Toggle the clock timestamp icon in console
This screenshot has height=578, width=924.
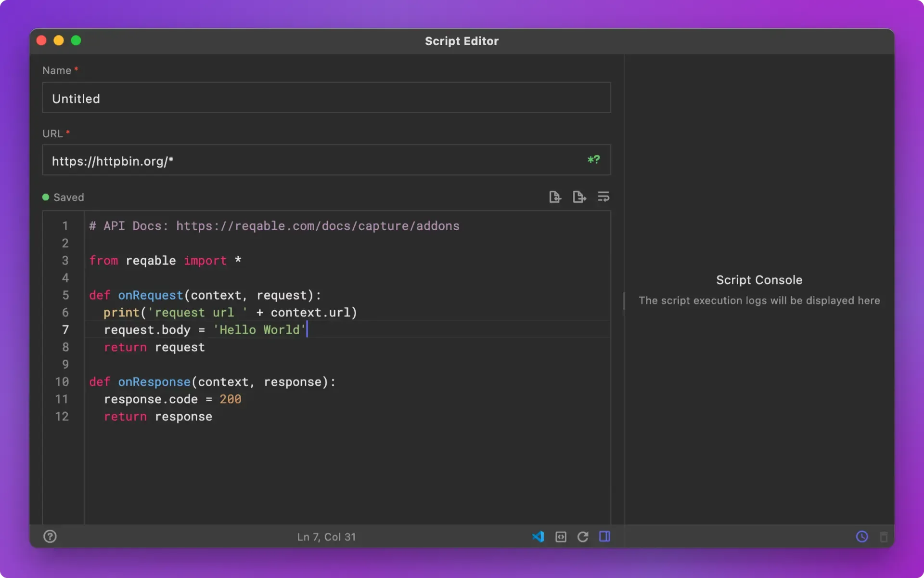point(862,537)
